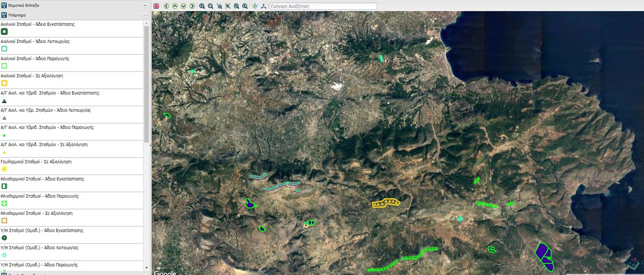The height and width of the screenshot is (275, 644).
Task: Click 'Α/Γ Αιολ. και Υβριδ. Σταθμών - Άδεια Εγκατάστασης' text
Action: [50, 93]
